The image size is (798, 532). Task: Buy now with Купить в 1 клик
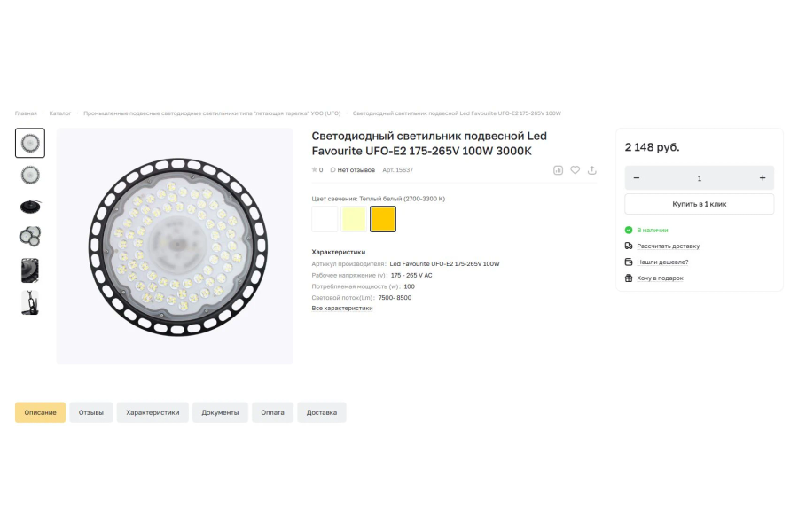(700, 204)
